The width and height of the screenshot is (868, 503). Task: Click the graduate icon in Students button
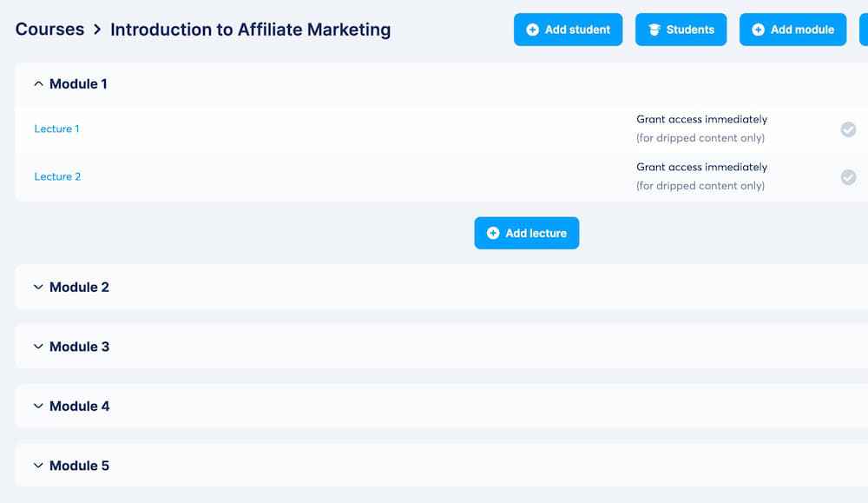(654, 30)
